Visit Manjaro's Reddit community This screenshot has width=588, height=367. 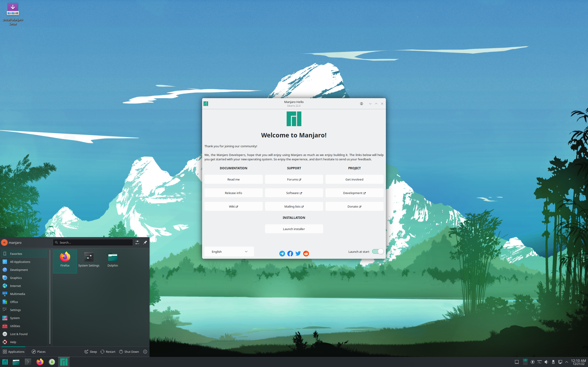click(306, 253)
